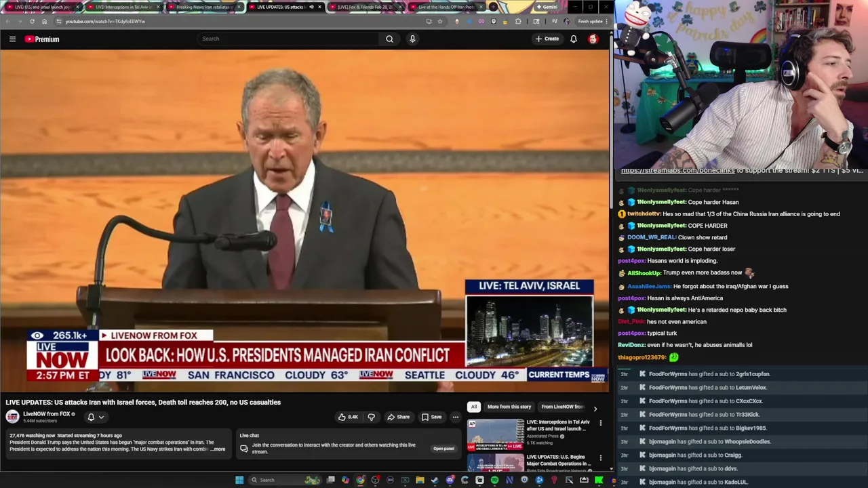Open Task View on the taskbar
The image size is (868, 488).
pyautogui.click(x=330, y=480)
